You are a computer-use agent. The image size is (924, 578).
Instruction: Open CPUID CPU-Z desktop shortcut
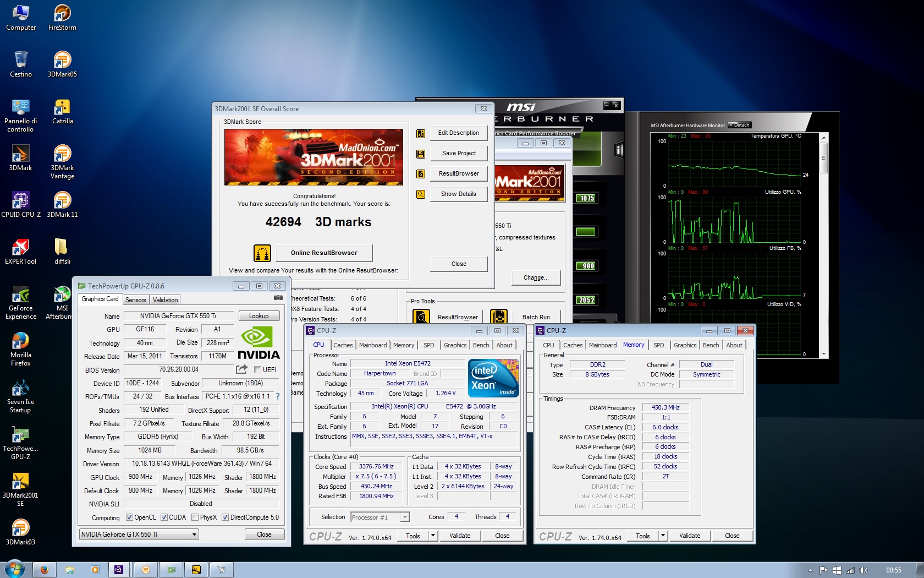21,205
